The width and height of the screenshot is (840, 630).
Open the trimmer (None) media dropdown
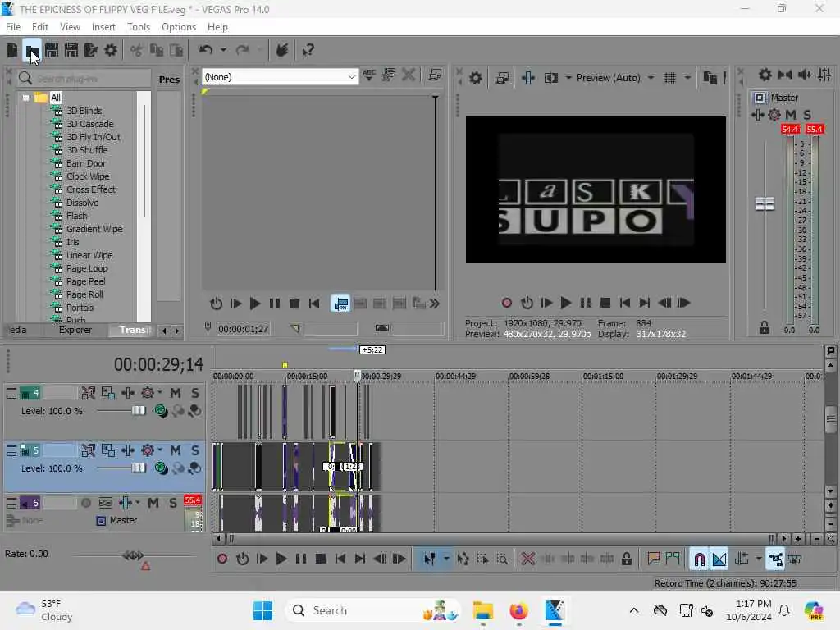pos(351,77)
